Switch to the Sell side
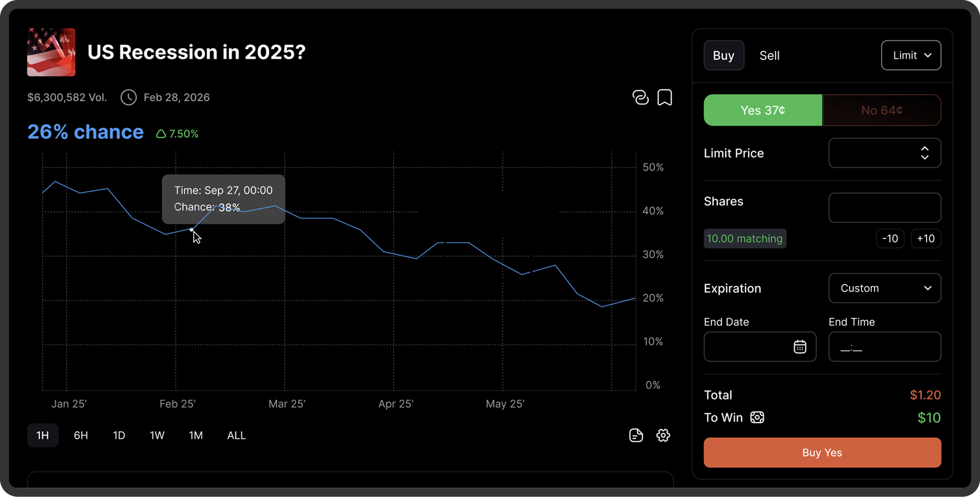980x497 pixels. tap(769, 55)
